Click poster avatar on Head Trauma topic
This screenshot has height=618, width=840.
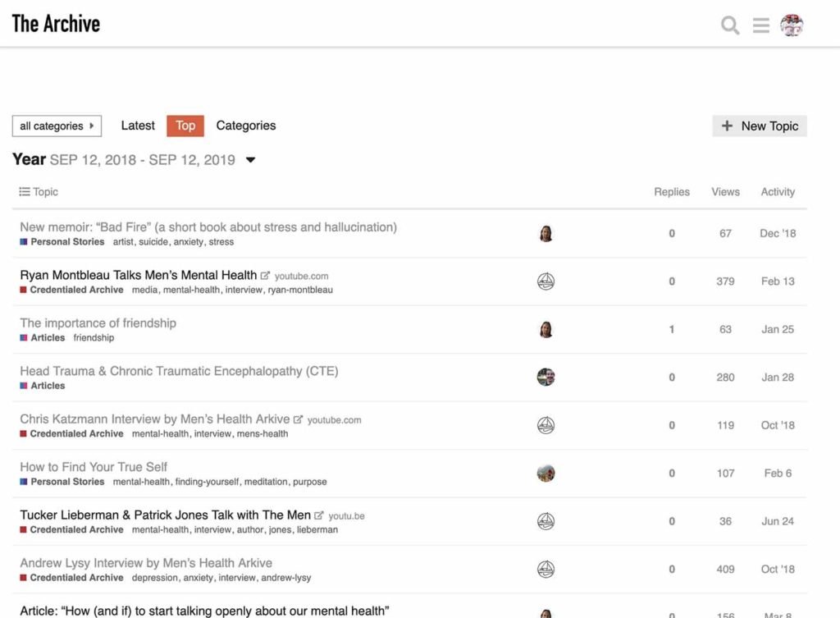546,378
